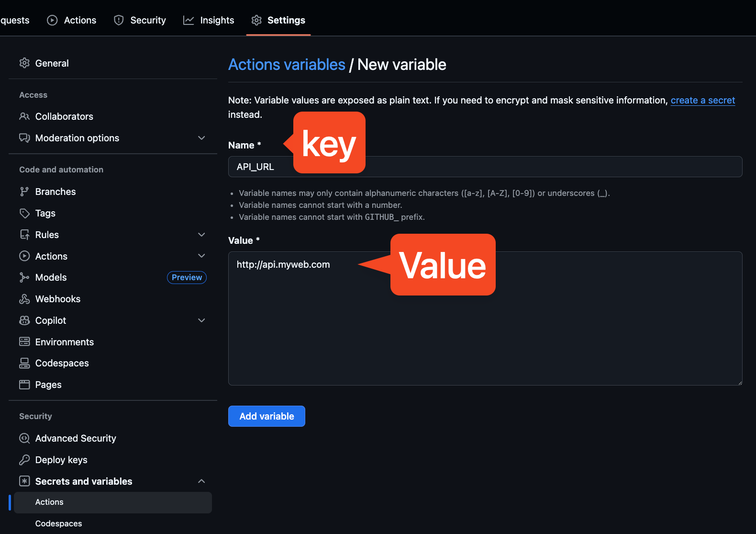This screenshot has height=534, width=756.
Task: Expand the Rules section chevron
Action: tap(201, 235)
